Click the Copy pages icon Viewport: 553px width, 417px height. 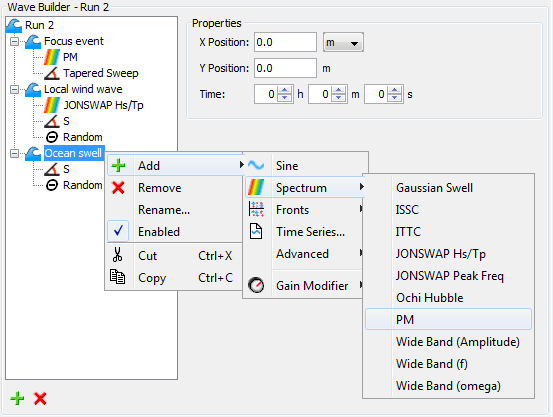pos(117,277)
